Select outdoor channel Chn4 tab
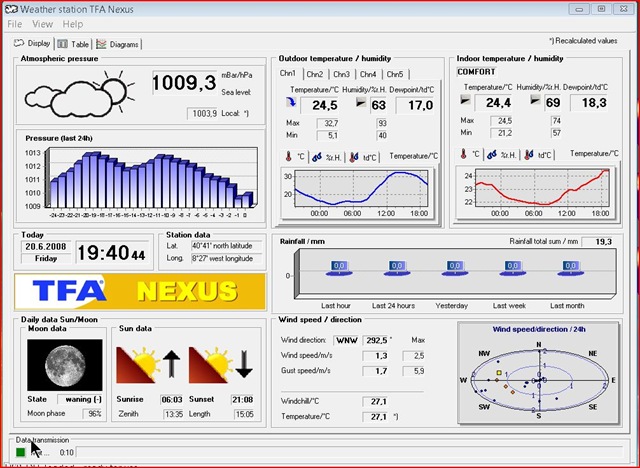The image size is (640, 468). 368,74
